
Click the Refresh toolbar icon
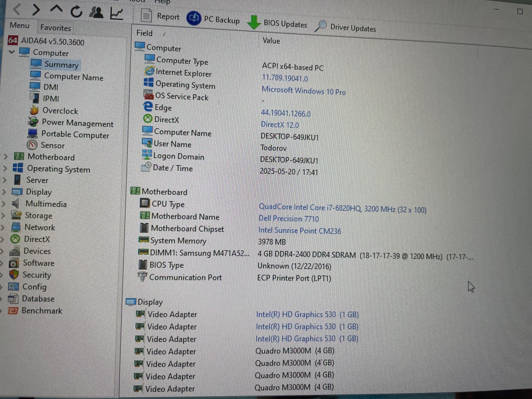pyautogui.click(x=76, y=12)
